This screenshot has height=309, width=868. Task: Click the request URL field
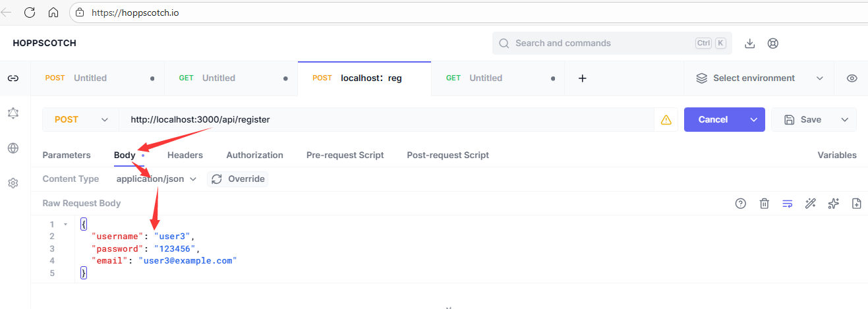coord(386,120)
